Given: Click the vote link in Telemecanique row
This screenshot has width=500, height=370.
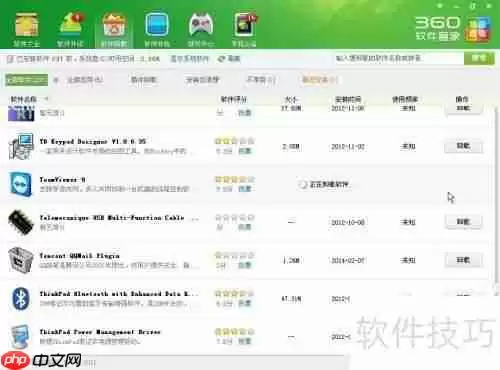Looking at the screenshot, I should coord(245,227).
